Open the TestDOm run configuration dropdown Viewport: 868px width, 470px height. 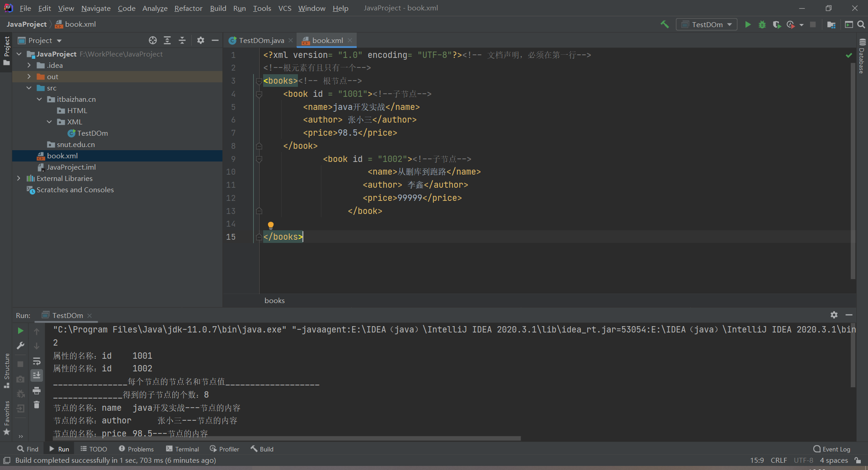(x=707, y=24)
